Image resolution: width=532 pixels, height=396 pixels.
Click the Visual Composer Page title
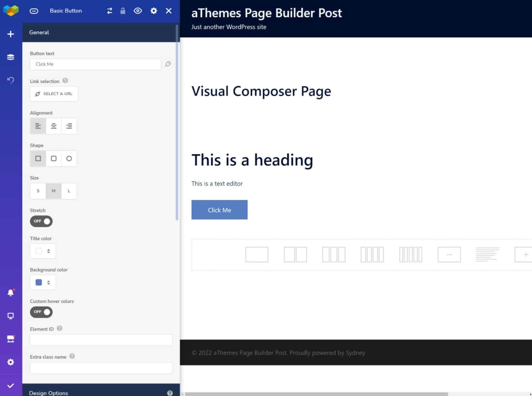point(261,92)
